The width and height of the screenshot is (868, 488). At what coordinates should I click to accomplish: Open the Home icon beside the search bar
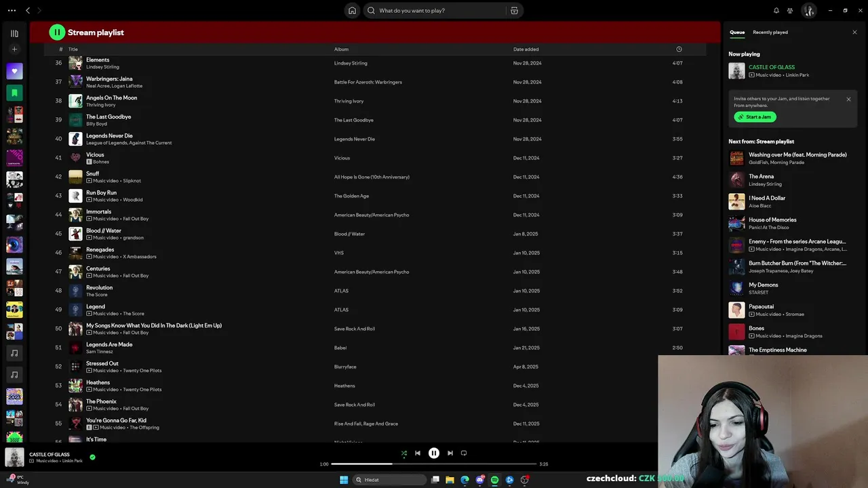352,10
